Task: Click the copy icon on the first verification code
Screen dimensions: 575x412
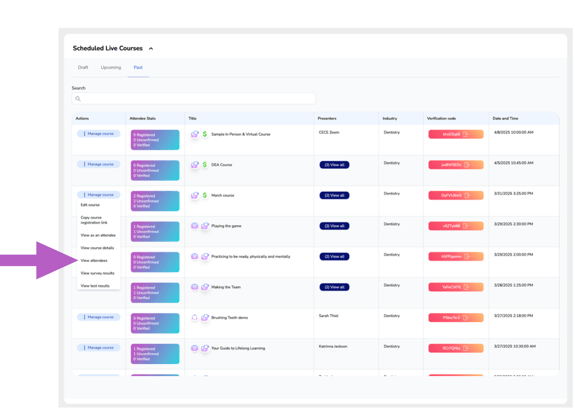Action: pyautogui.click(x=466, y=134)
